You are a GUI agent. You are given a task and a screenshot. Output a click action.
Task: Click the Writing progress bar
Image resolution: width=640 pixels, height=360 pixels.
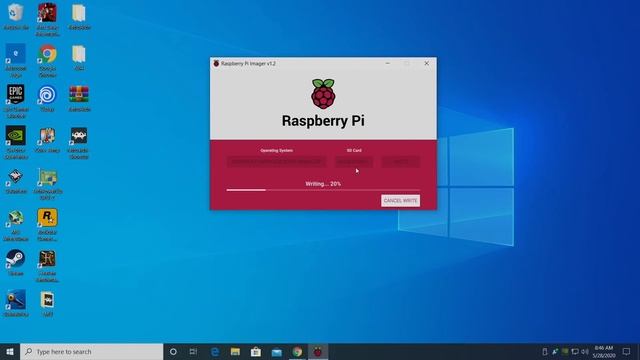(x=323, y=190)
